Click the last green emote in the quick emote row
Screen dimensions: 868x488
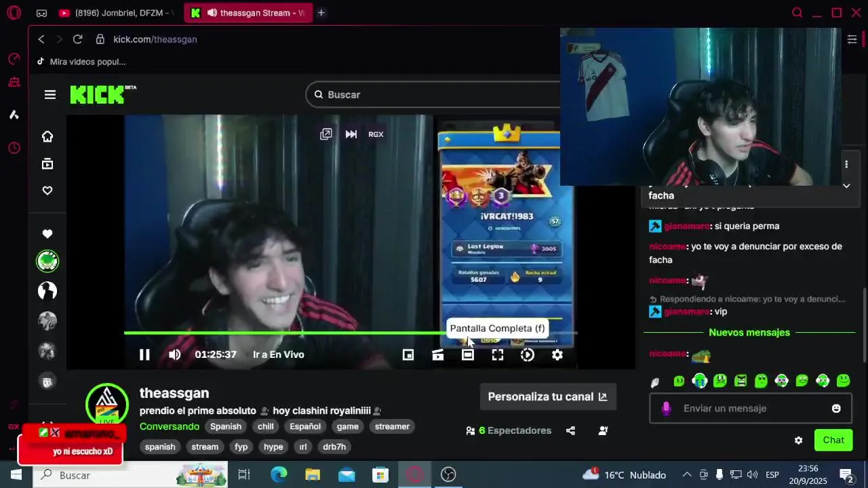[x=843, y=381]
